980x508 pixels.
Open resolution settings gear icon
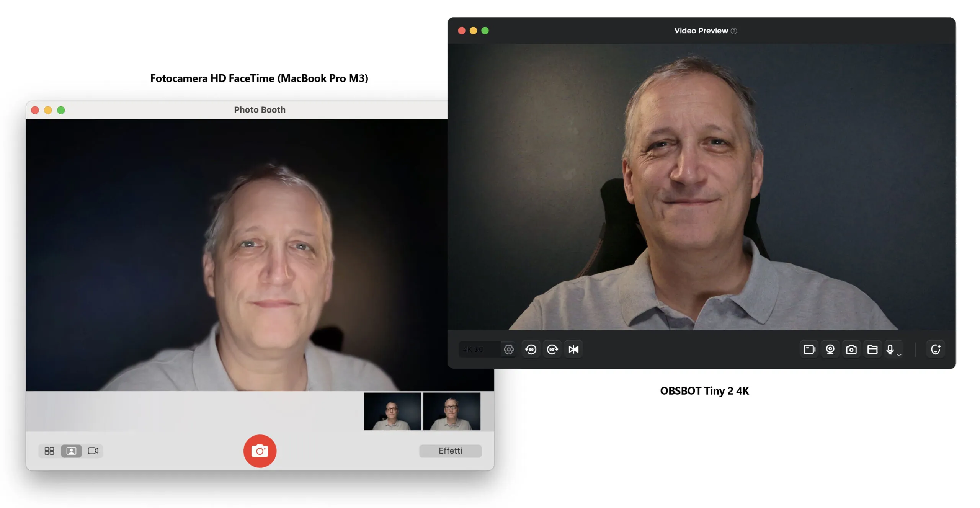(x=508, y=349)
